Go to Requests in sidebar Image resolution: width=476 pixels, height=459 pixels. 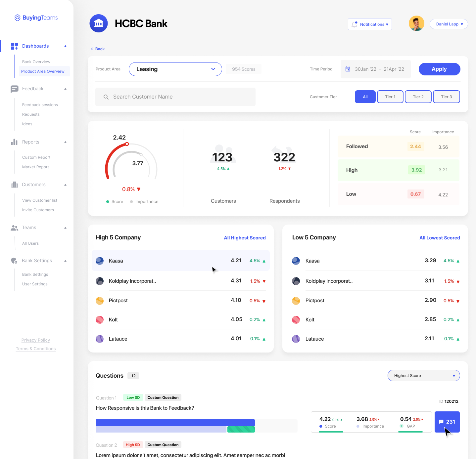(x=31, y=114)
